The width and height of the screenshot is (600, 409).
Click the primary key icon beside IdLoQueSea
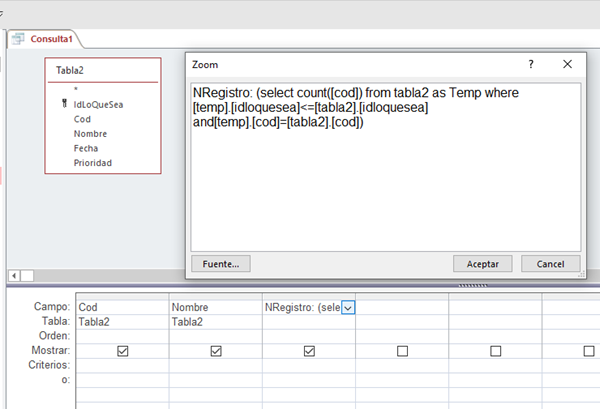(x=65, y=103)
